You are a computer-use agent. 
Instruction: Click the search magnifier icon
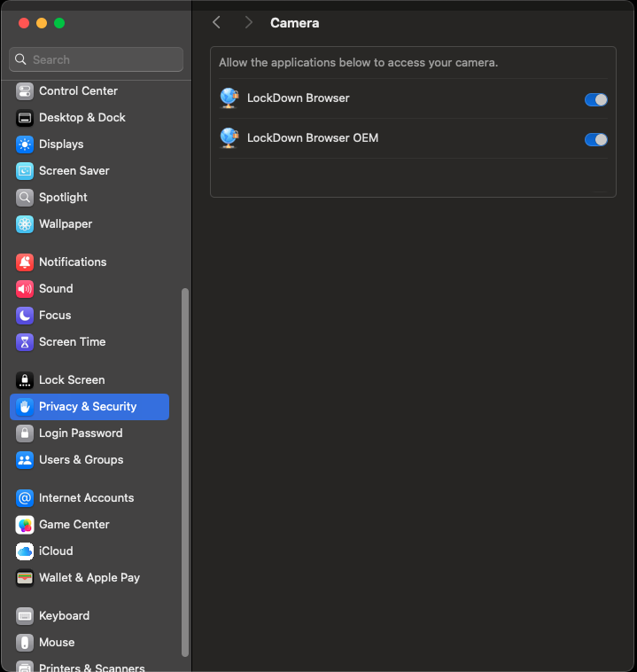[x=20, y=59]
